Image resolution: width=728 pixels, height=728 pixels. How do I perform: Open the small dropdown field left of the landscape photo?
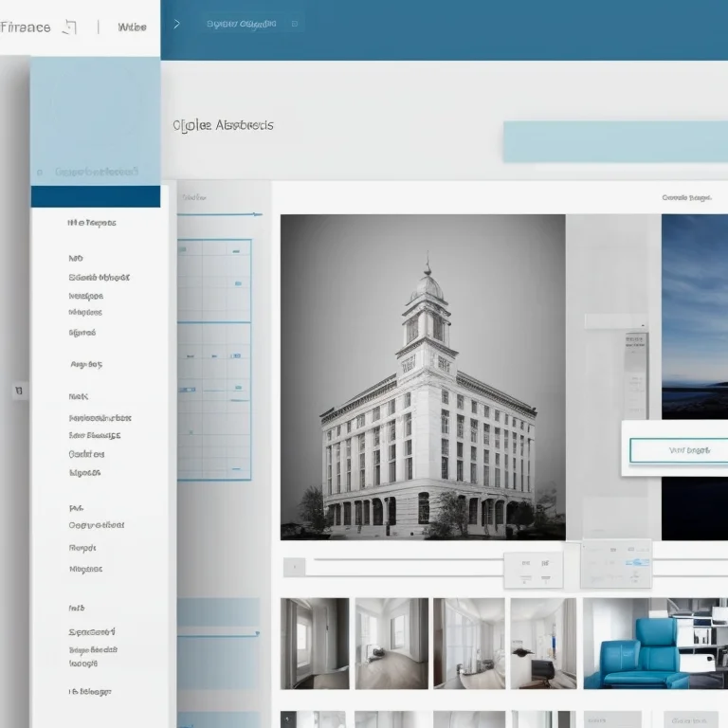point(616,321)
